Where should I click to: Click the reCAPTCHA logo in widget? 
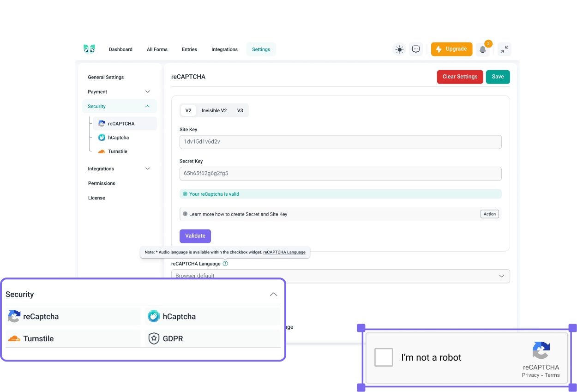pyautogui.click(x=541, y=350)
